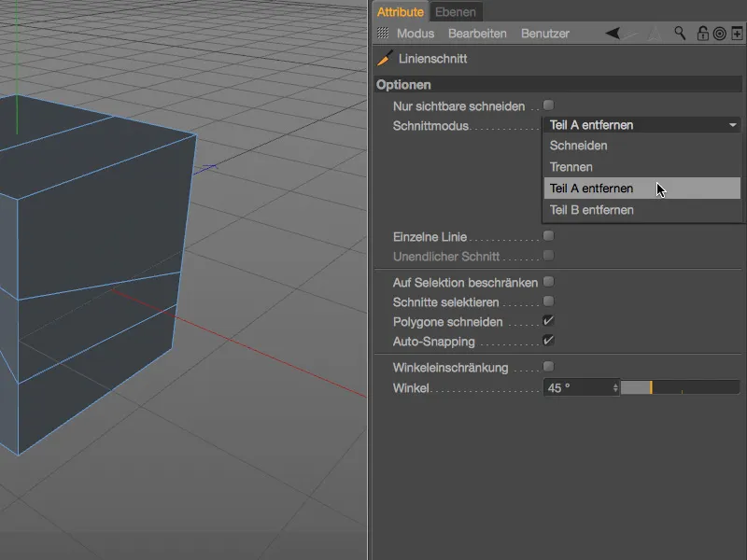Click the grip dots icon beside Modus
Viewport: 747px width, 560px height.
[383, 33]
